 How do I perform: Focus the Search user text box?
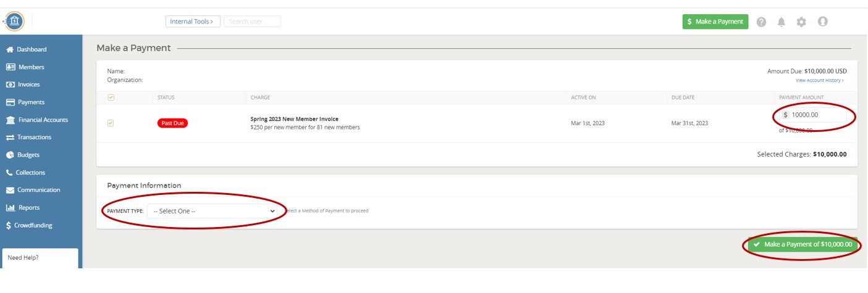252,22
